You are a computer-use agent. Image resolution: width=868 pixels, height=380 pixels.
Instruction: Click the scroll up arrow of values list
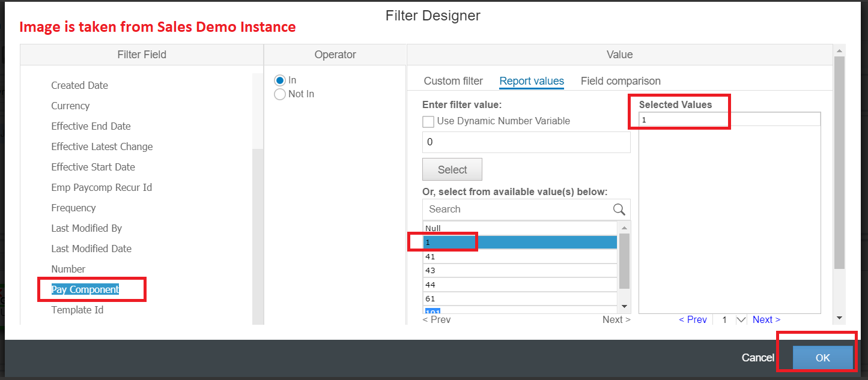[x=624, y=228]
